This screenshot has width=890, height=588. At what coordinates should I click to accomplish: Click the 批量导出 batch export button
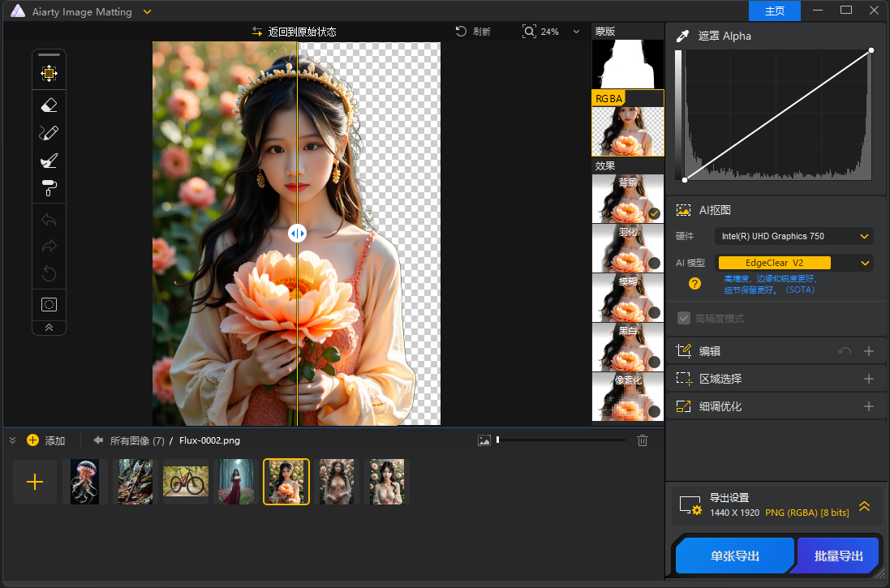[837, 556]
